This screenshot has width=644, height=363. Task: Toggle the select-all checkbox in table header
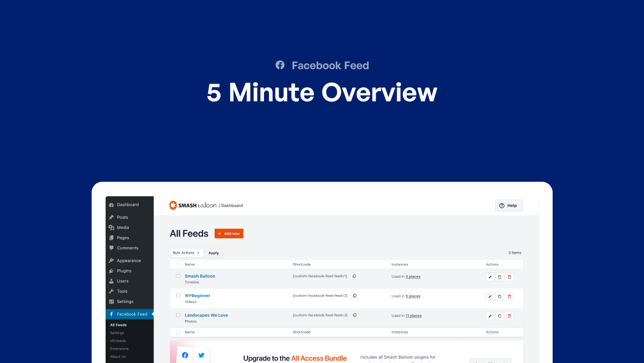pos(178,264)
